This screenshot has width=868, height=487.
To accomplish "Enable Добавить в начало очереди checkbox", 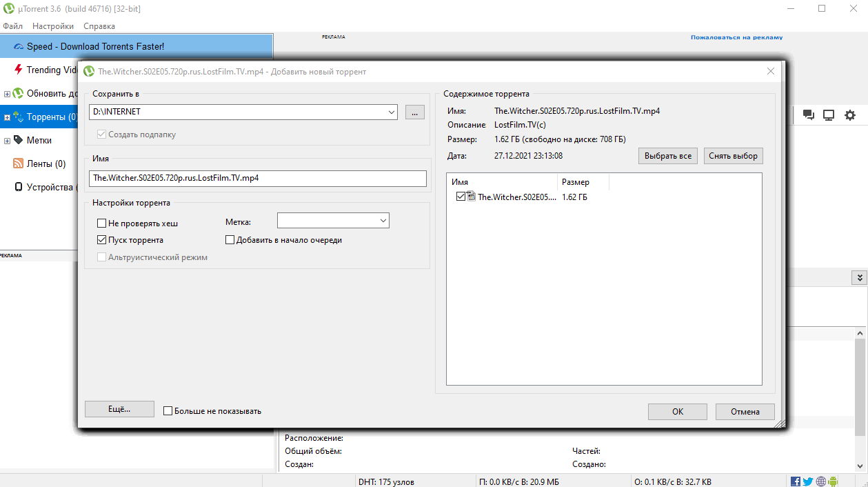I will tap(231, 240).
